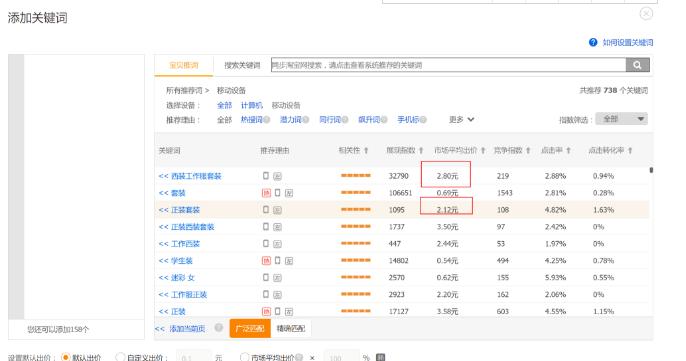This screenshot has height=361, width=686.
Task: Click the red 热 badge in 套装 row
Action: 266,193
